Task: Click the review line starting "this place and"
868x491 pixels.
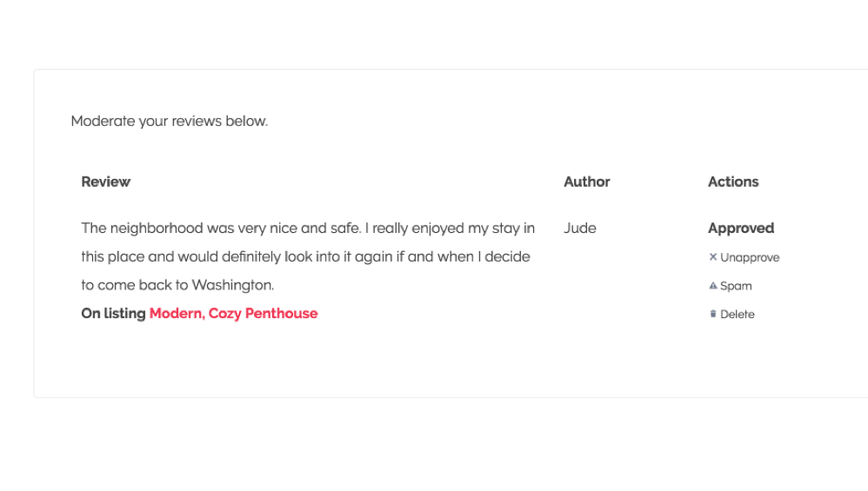Action: pos(305,257)
